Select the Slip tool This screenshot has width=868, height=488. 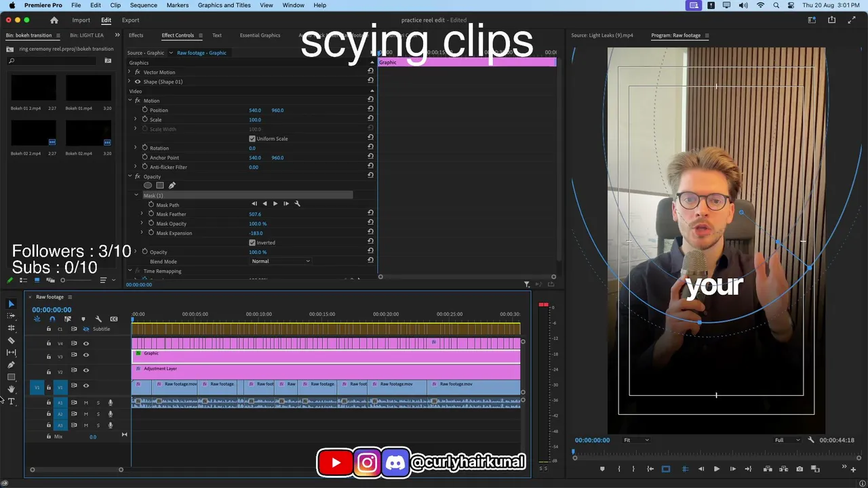click(x=11, y=352)
